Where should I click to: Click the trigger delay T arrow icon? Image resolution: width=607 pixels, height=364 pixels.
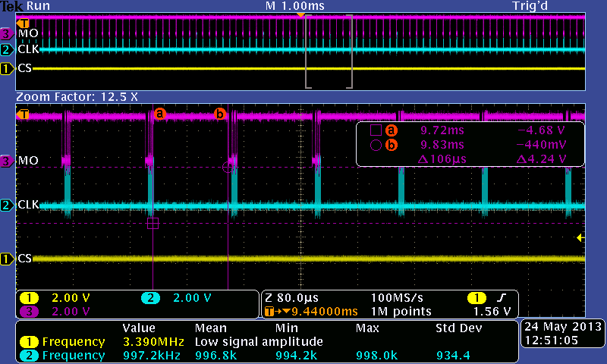click(278, 312)
